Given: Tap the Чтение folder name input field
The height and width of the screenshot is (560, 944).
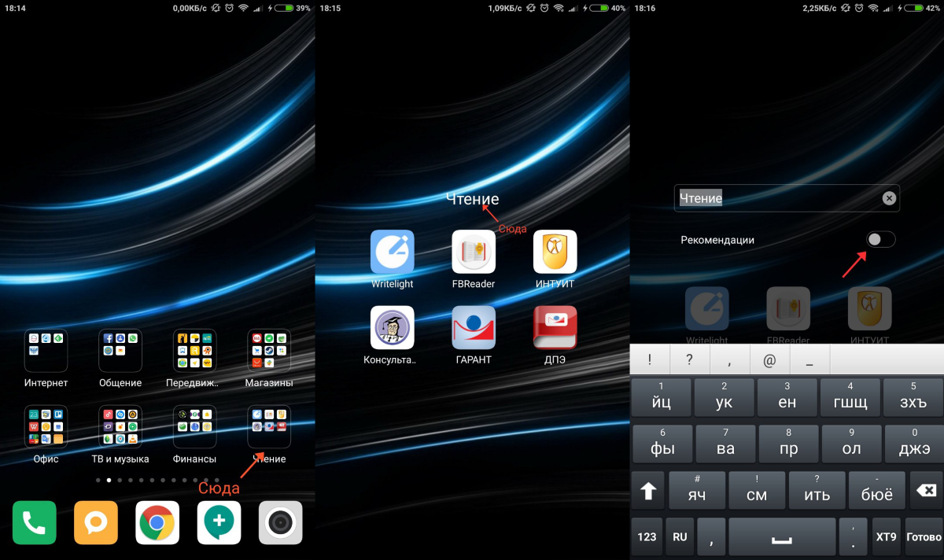Looking at the screenshot, I should [787, 198].
